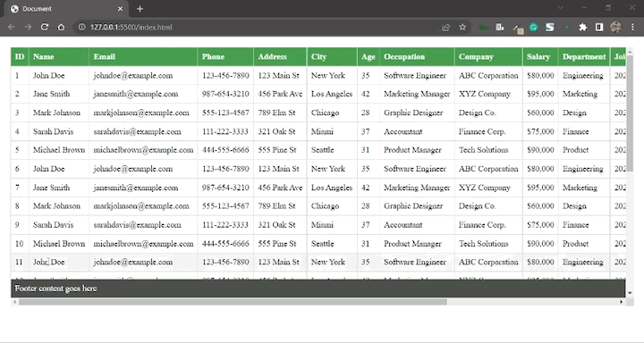The width and height of the screenshot is (644, 343).
Task: Click Footer content goes here text
Action: tap(55, 289)
